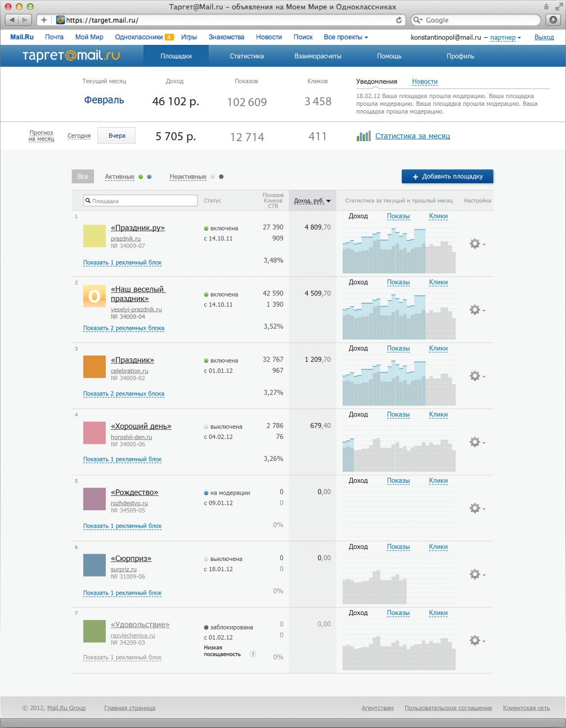
Task: Expand Показать 1 рекламный блок for surpriz.ru
Action: click(x=122, y=593)
